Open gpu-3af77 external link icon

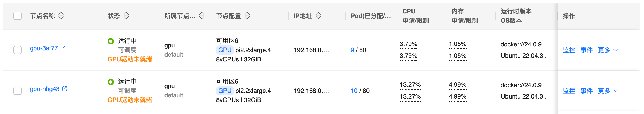click(63, 48)
